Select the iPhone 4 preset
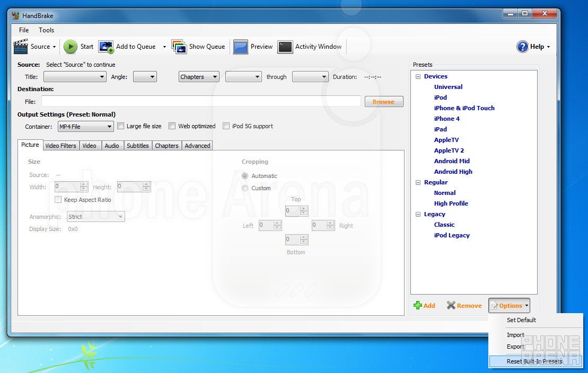The width and height of the screenshot is (588, 373). (446, 119)
